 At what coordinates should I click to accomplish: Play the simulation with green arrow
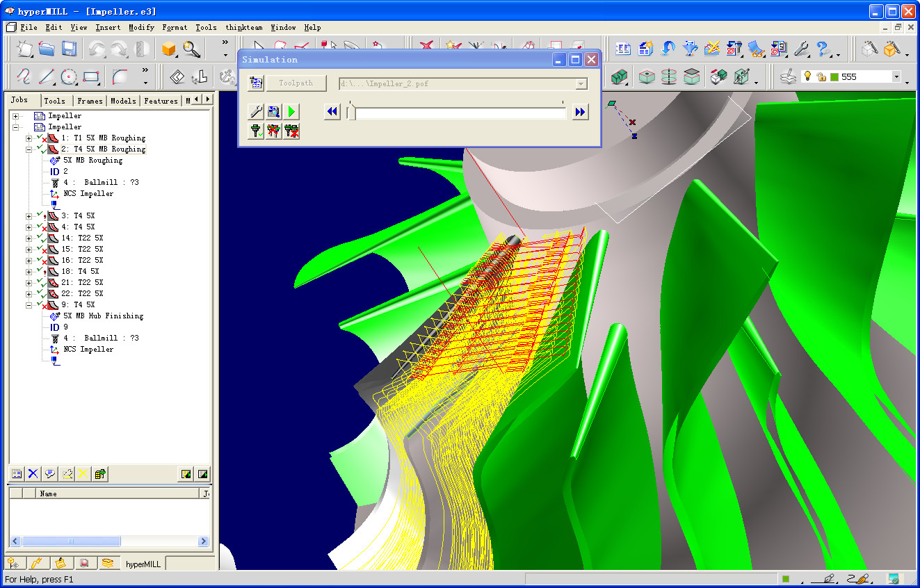click(x=292, y=111)
